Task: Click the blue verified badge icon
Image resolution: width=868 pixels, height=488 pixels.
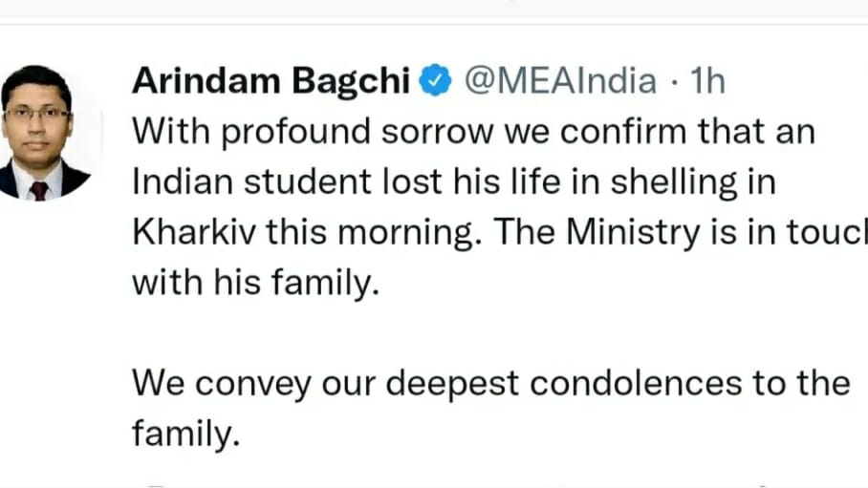Action: (435, 80)
